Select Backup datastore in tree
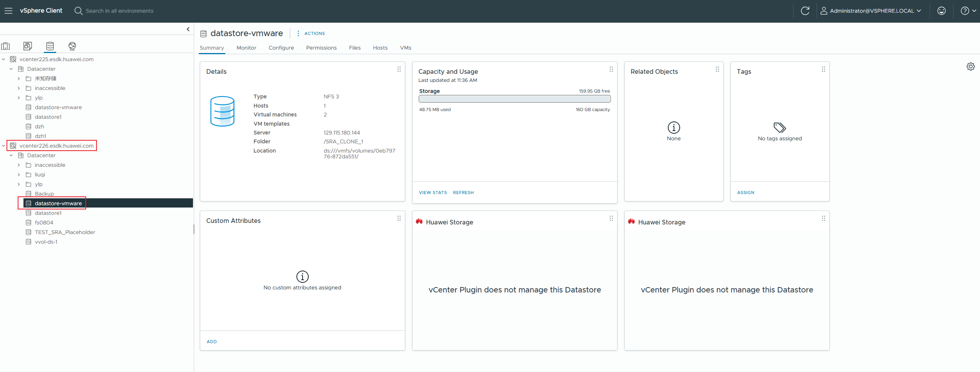980x372 pixels. point(44,194)
